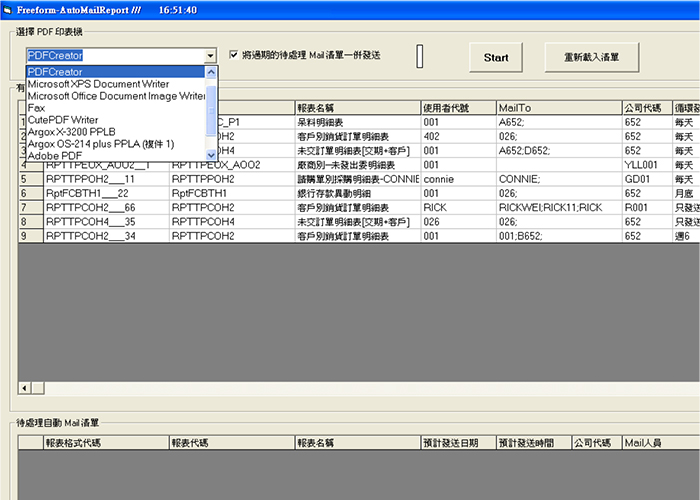Choose Microsoft Office Document Image Writer

point(116,96)
